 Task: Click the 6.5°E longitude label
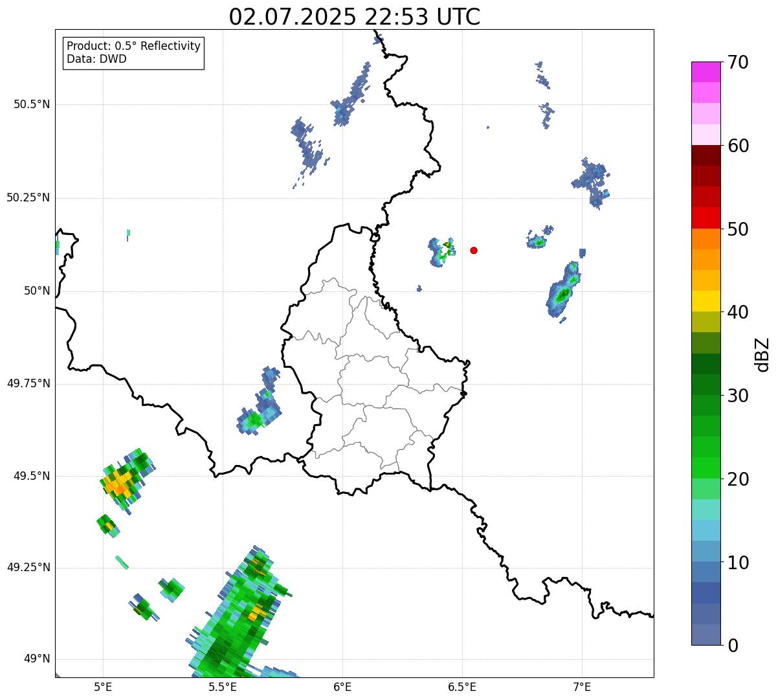(462, 686)
